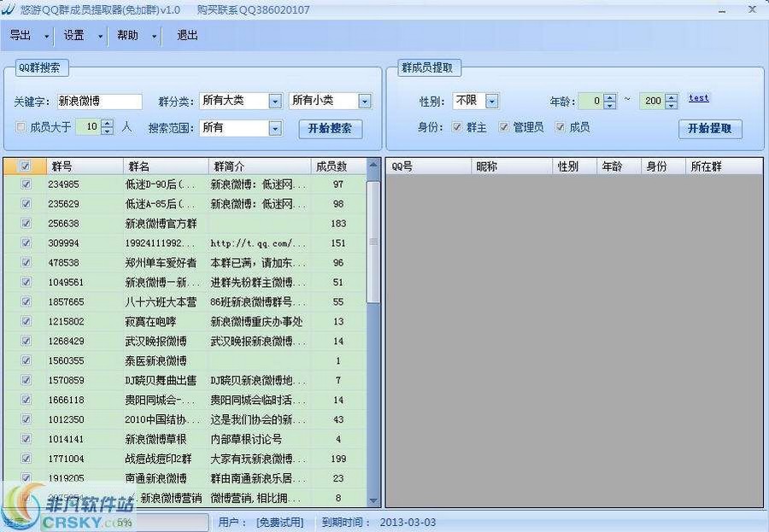769x532 pixels.
Task: Open the 搜索范围 dropdown
Action: 275,128
